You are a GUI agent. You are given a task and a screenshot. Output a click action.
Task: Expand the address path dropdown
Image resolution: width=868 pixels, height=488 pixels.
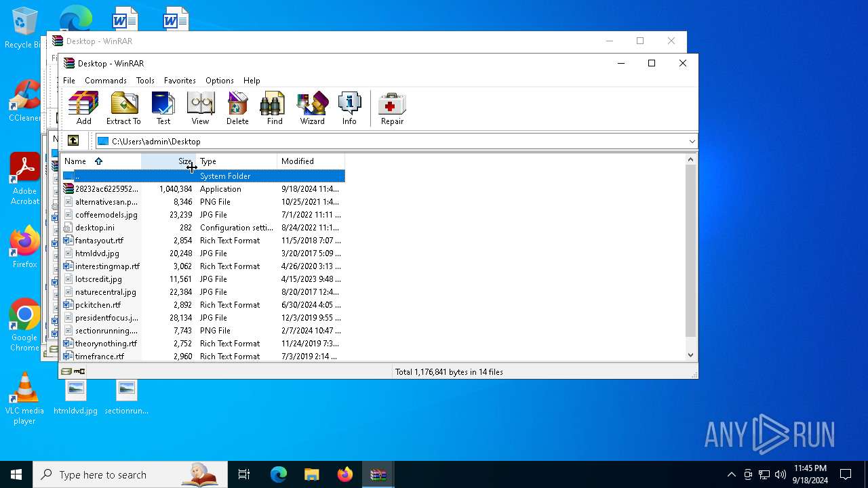pyautogui.click(x=692, y=142)
